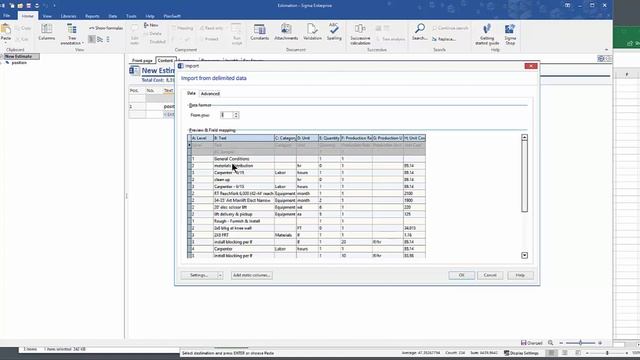Click the New component icon

pos(151,25)
